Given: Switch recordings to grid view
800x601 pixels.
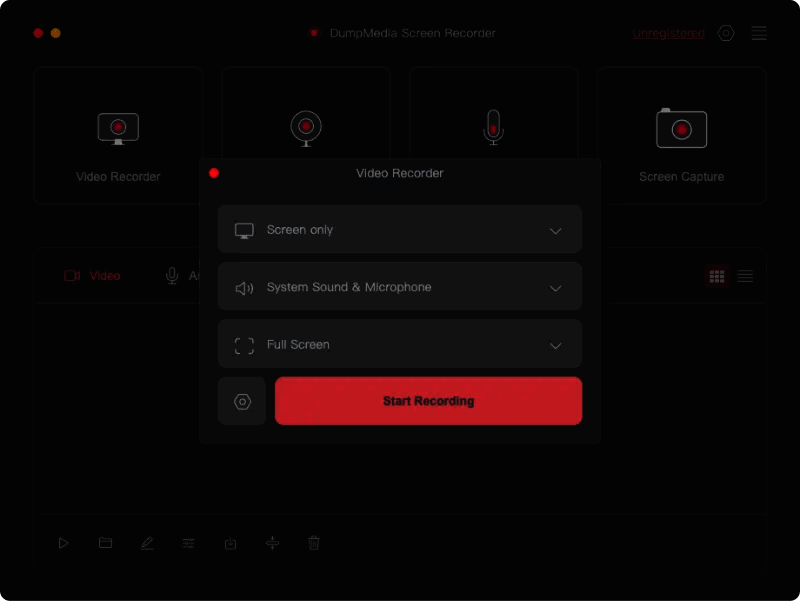Looking at the screenshot, I should 716,276.
